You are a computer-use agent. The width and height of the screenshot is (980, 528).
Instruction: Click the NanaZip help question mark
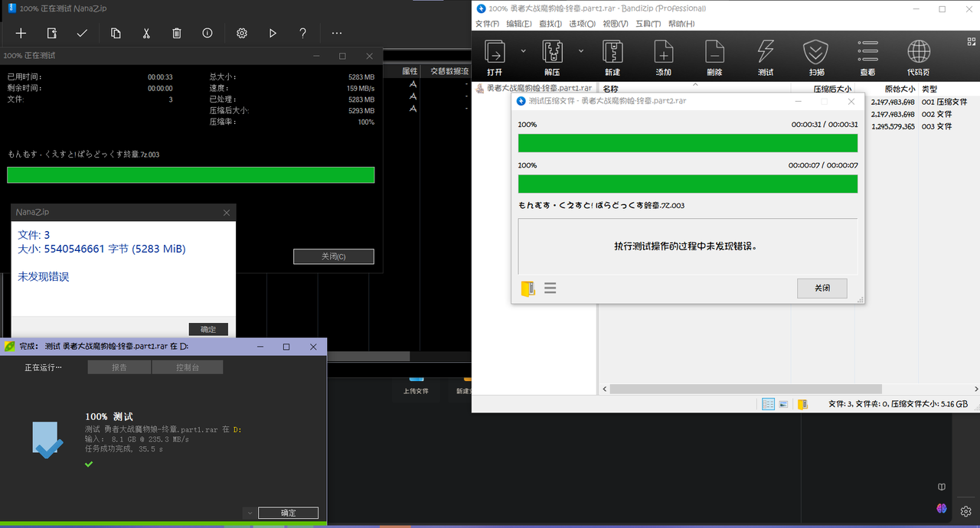point(303,34)
